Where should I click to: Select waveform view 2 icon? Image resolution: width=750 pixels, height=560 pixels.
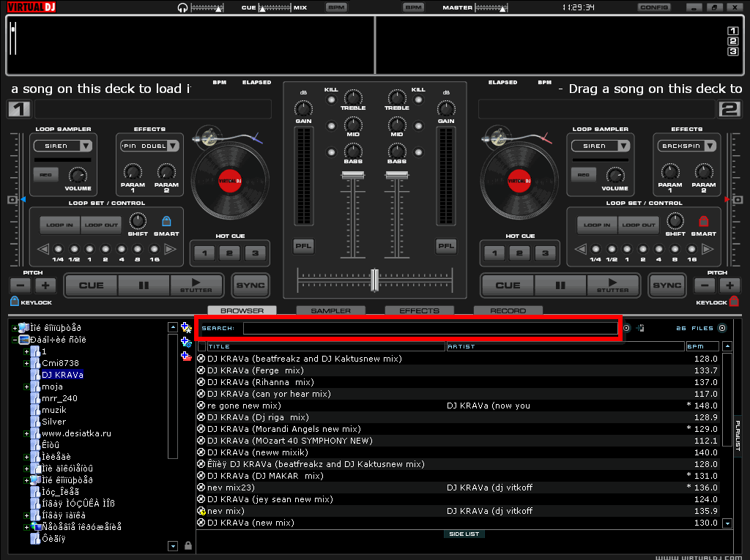pos(732,41)
